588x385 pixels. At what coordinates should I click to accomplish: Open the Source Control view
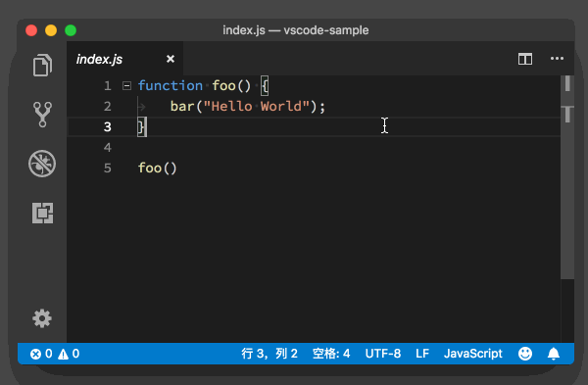tap(42, 115)
